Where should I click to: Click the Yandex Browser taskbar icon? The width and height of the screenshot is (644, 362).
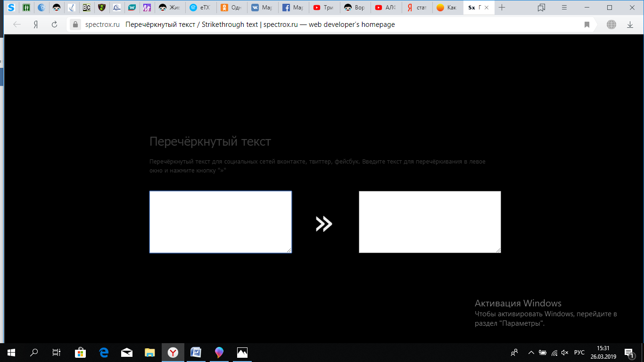point(173,352)
